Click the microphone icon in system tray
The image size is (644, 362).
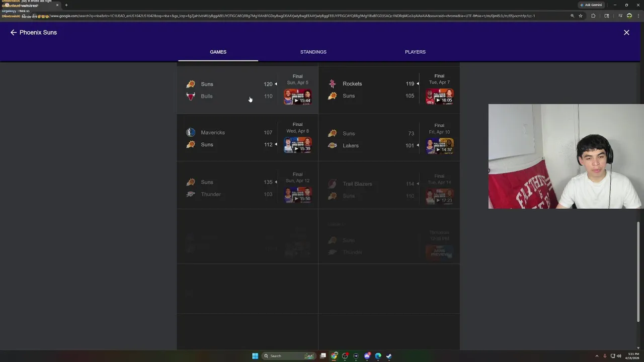[x=605, y=356]
